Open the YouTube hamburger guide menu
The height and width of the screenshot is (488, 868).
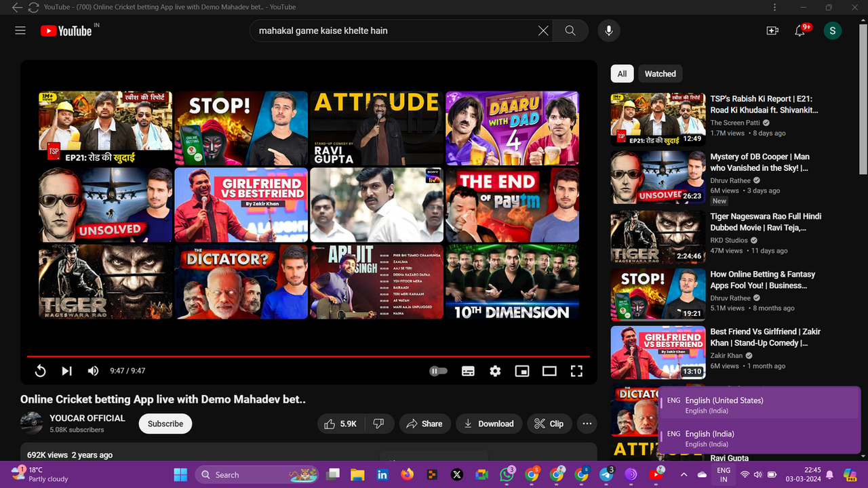pos(20,30)
